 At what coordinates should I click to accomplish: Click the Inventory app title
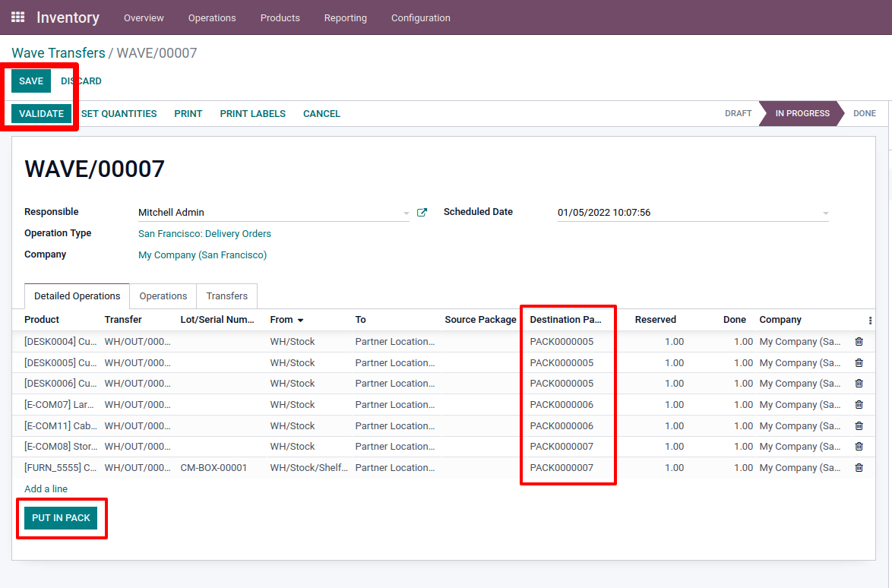[x=68, y=17]
